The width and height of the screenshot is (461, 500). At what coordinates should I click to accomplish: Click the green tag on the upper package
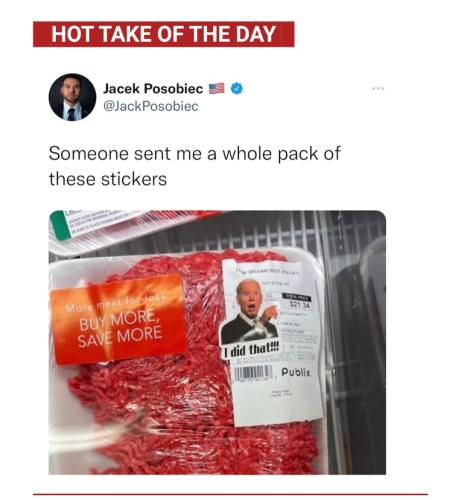(x=60, y=226)
